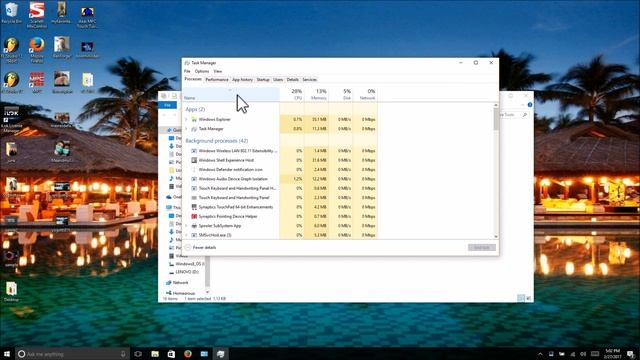The width and height of the screenshot is (640, 360).
Task: Click the Synaptics TouchPad 64-bit Enhancements icon
Action: point(194,207)
